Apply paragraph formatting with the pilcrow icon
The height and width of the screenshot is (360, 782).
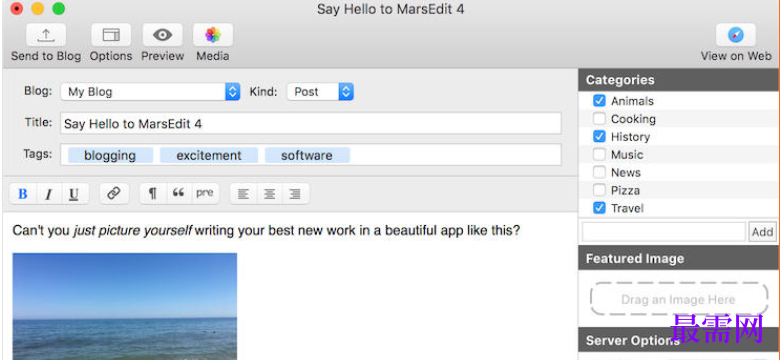point(153,193)
